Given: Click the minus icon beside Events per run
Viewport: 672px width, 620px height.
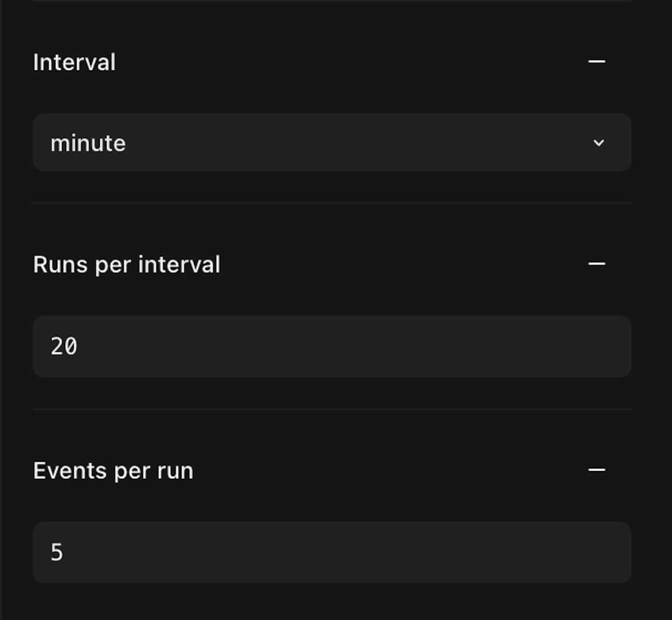Looking at the screenshot, I should [x=597, y=470].
